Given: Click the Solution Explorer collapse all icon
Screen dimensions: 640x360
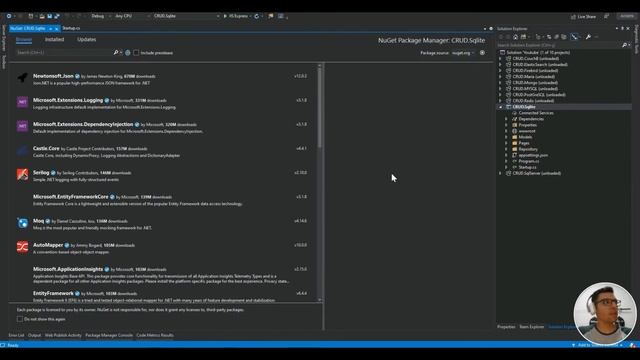Looking at the screenshot, I should pos(556,37).
